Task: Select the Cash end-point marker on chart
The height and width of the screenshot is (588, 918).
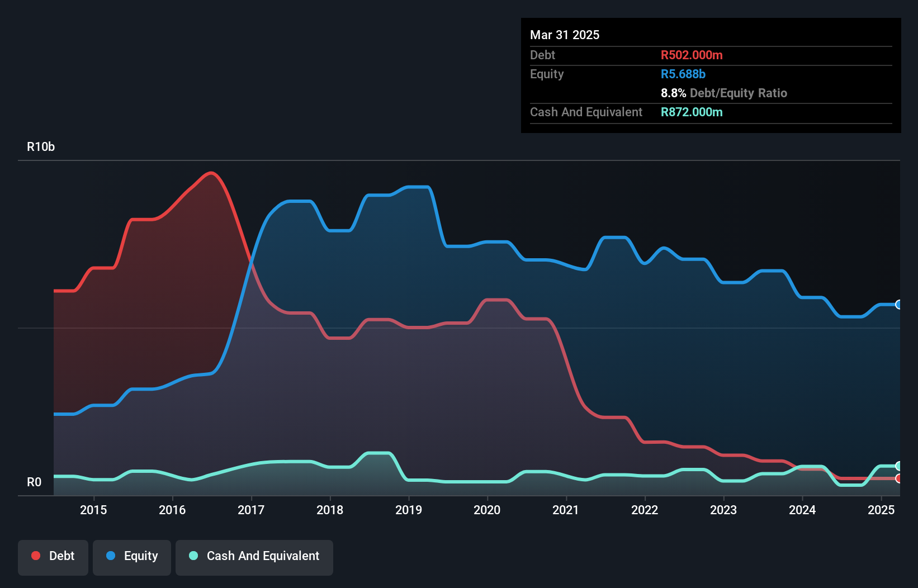Action: click(899, 466)
